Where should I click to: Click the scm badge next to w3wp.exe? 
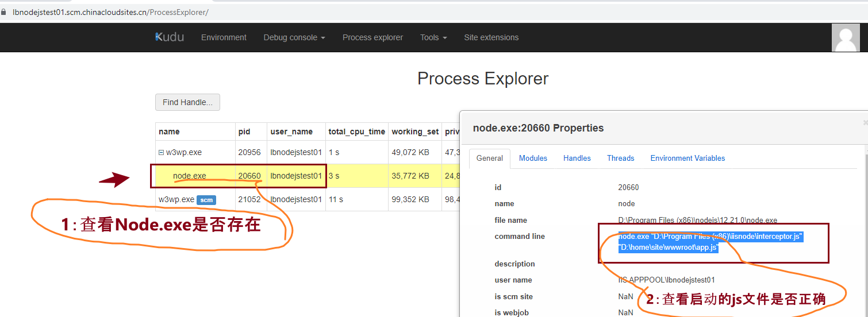(206, 200)
